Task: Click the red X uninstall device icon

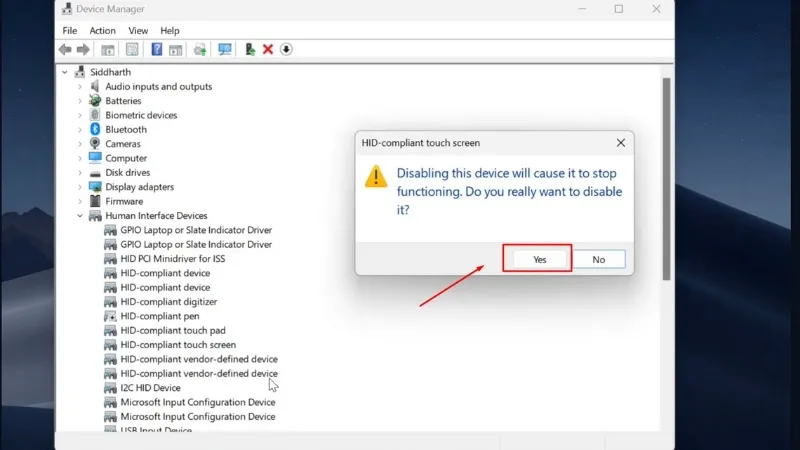Action: point(268,49)
